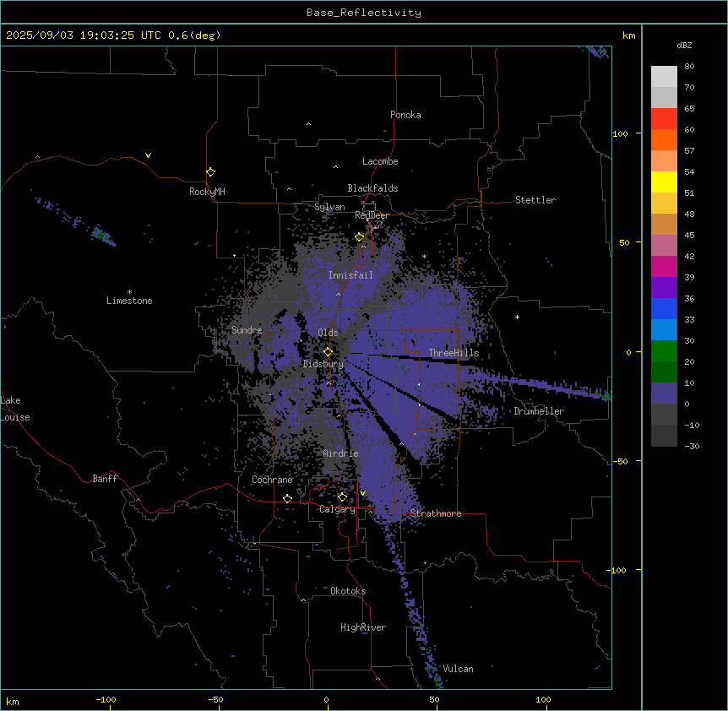Click the white plus marker northwest of Drumheller
Image resolution: width=728 pixels, height=711 pixels.
517,317
